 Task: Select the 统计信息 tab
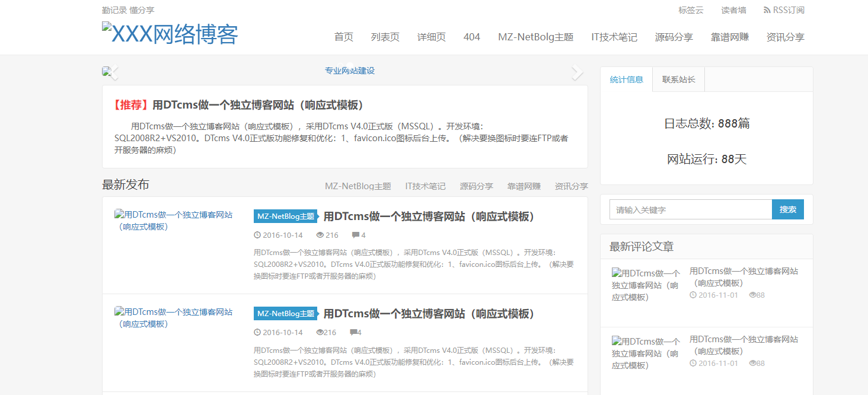point(627,79)
